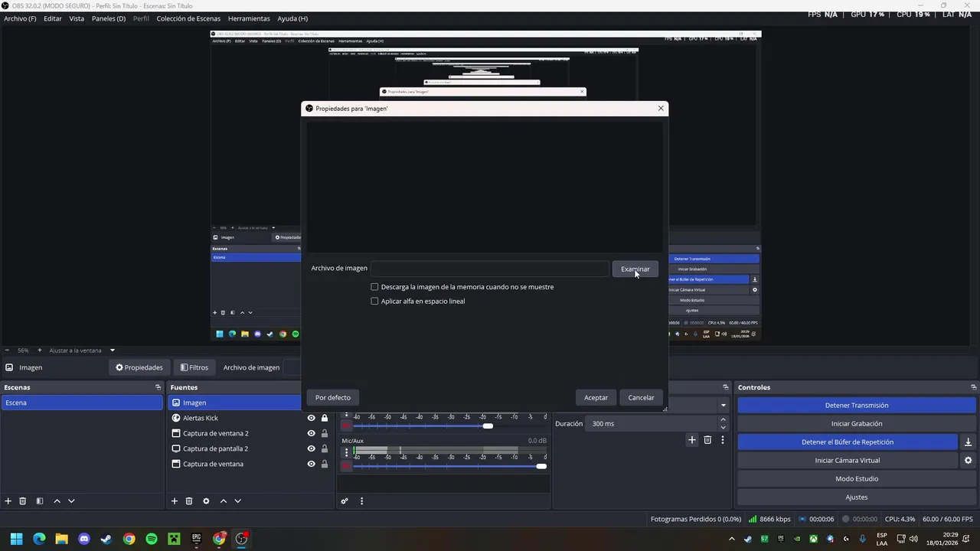980x551 pixels.
Task: Decrease the transition duration stepper
Action: tap(723, 427)
